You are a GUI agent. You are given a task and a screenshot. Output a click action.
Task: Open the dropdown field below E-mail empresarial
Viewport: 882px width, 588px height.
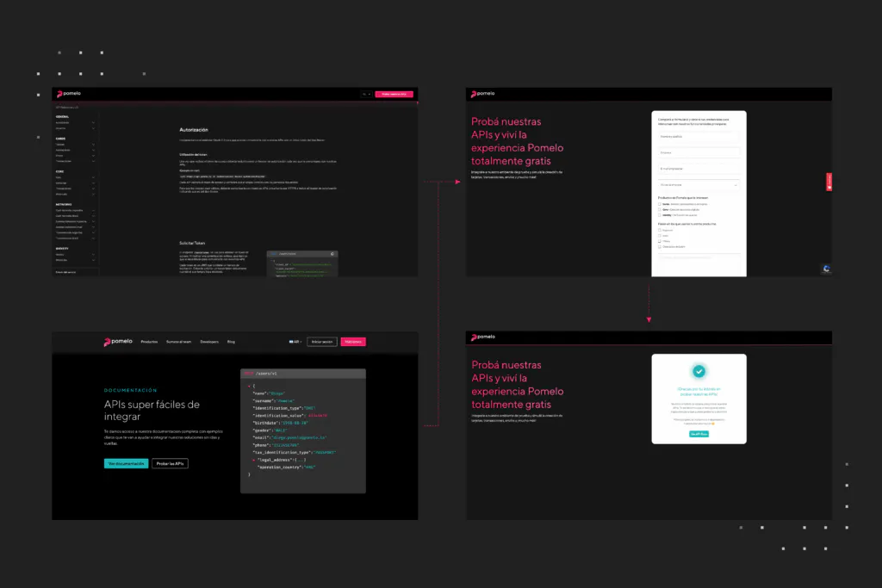pyautogui.click(x=699, y=185)
